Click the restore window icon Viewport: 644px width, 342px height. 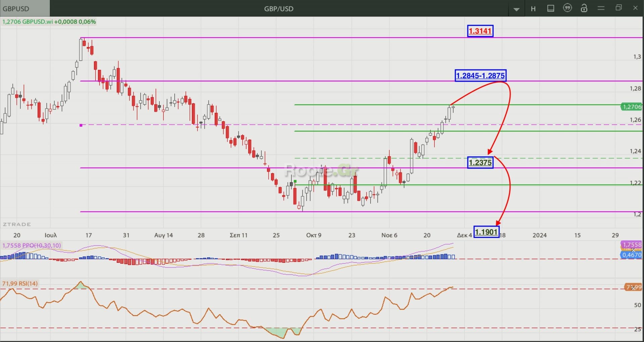tap(619, 8)
